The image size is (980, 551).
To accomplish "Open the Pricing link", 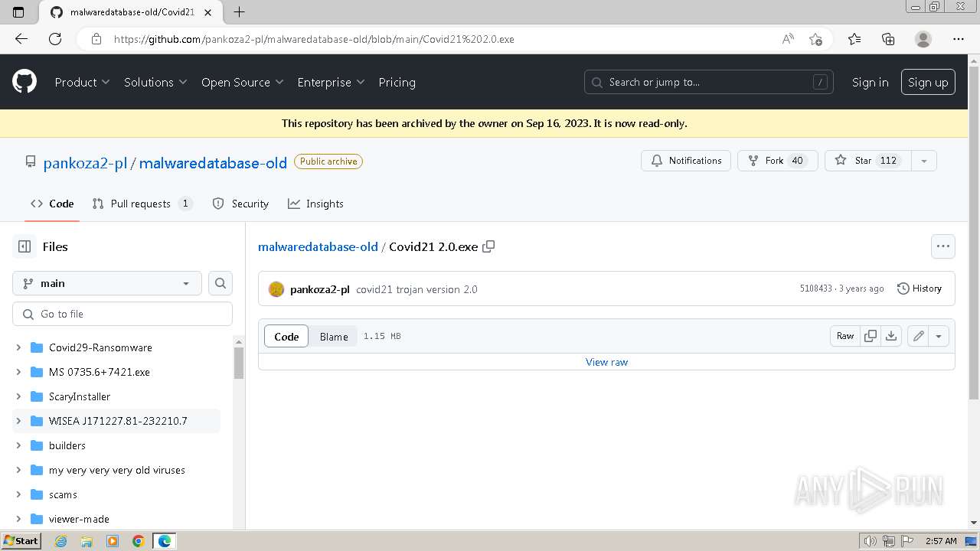I will click(397, 82).
